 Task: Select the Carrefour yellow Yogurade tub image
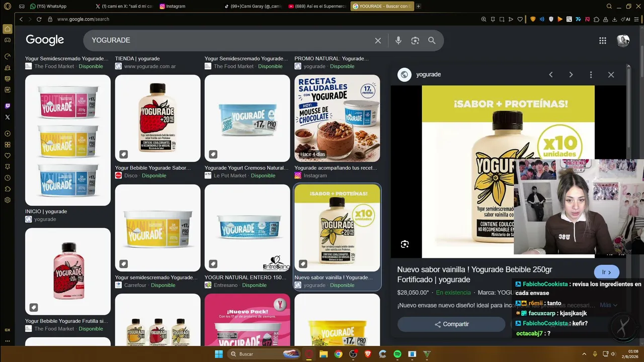tap(158, 228)
